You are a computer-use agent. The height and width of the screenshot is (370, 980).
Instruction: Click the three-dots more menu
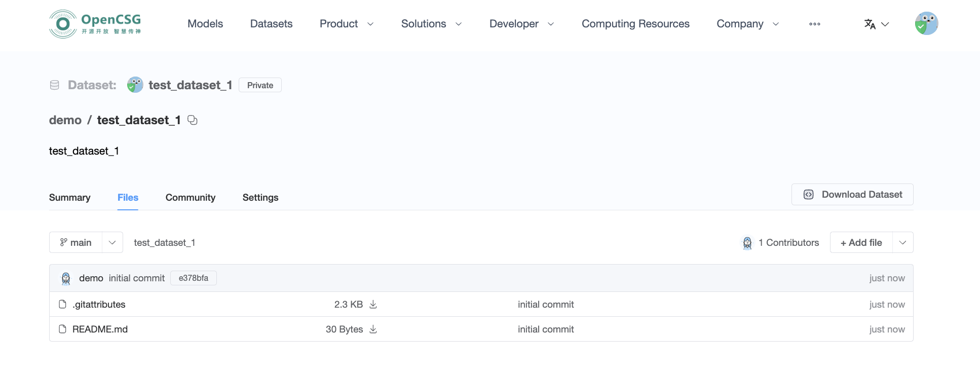[x=814, y=24]
